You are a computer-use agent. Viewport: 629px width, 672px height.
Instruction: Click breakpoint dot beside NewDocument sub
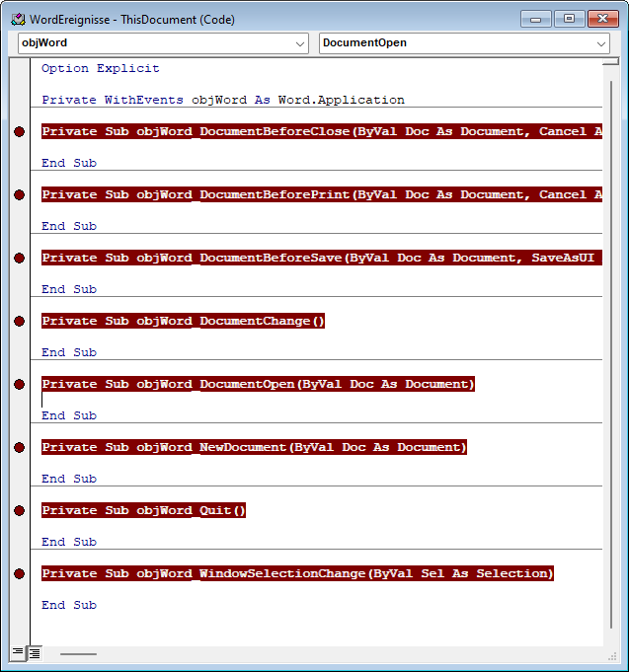coord(19,448)
